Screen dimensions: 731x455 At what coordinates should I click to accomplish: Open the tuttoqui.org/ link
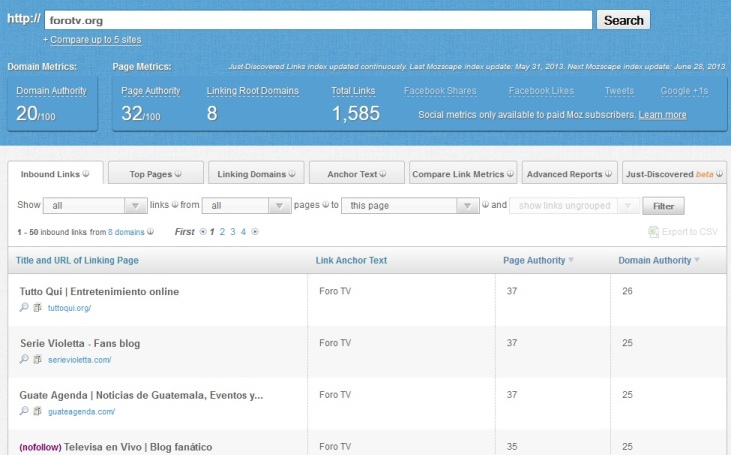click(x=69, y=308)
